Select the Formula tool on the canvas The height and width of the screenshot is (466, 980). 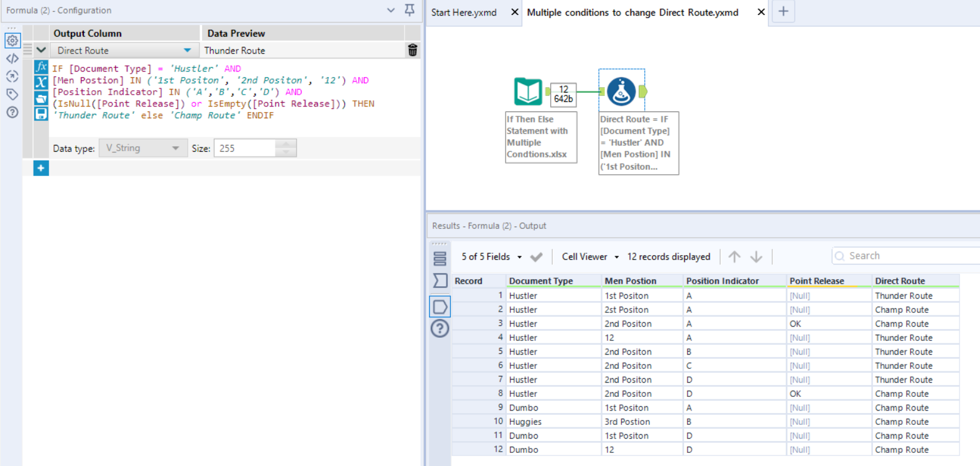click(621, 91)
